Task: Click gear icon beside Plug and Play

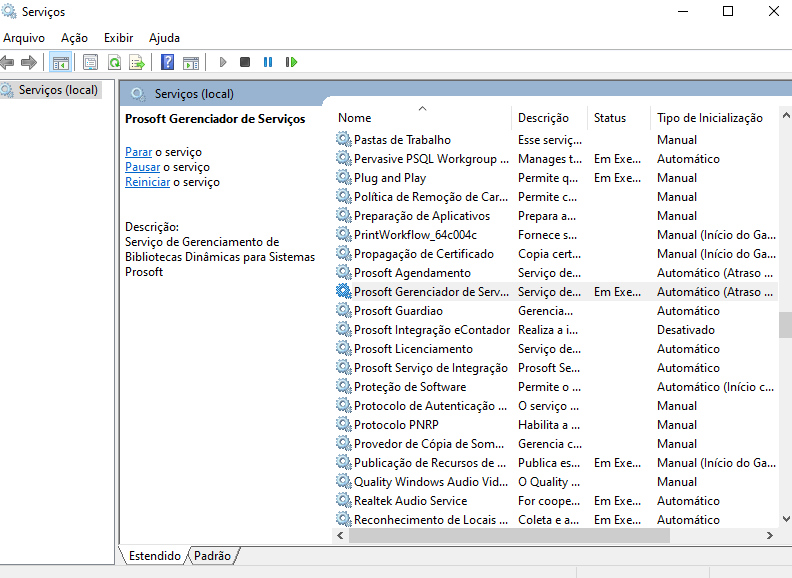Action: (x=343, y=177)
